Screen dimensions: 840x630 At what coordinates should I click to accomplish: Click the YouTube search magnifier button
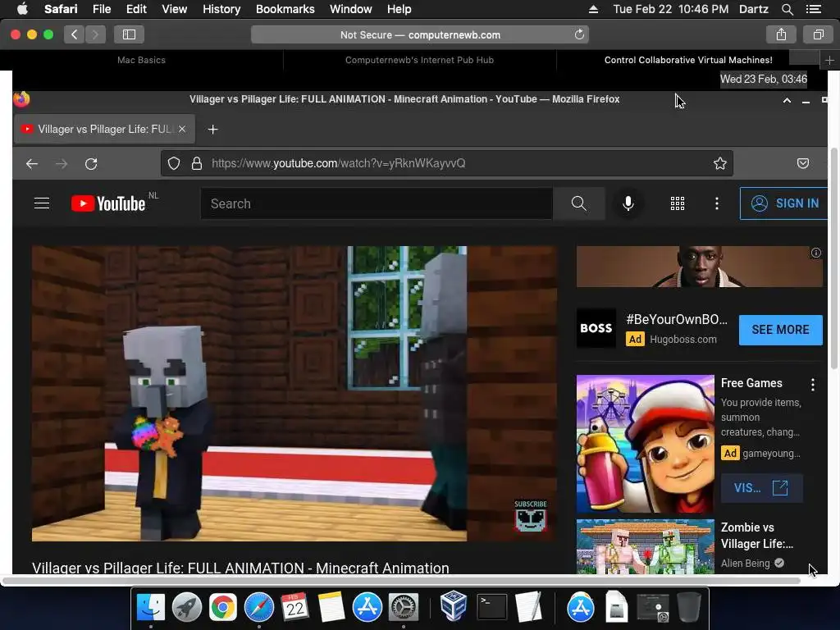point(578,203)
